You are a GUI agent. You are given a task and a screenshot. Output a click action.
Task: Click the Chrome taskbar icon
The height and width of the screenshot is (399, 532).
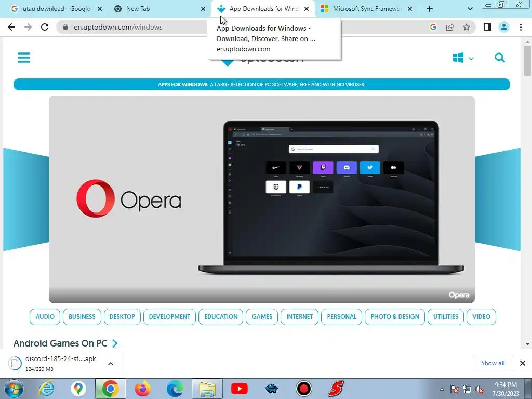[110, 389]
